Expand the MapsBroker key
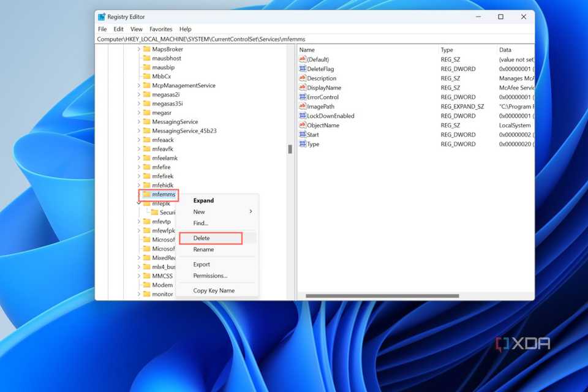Viewport: 588px width, 392px height. tap(139, 49)
